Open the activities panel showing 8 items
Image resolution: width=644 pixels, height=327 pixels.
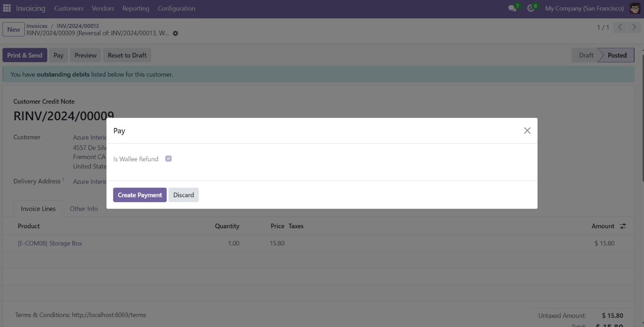pyautogui.click(x=531, y=8)
